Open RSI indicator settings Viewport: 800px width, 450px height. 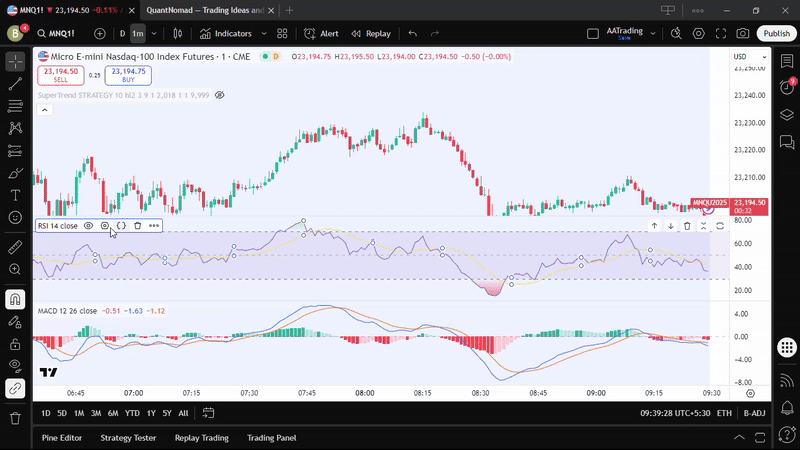(x=105, y=226)
